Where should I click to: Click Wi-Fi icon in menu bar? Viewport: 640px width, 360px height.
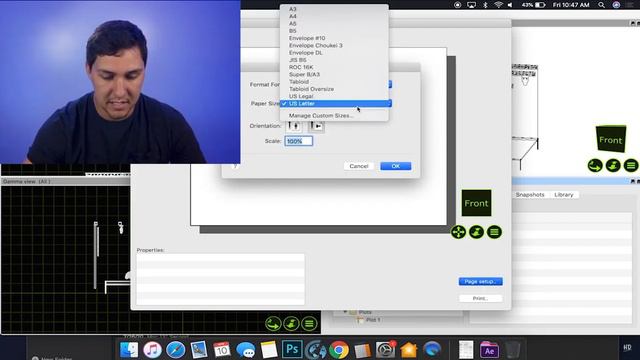(x=498, y=5)
